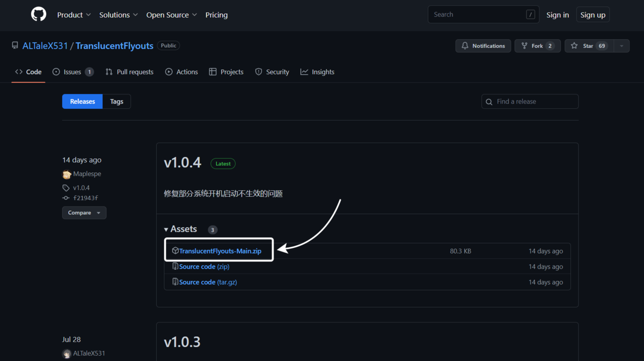Open the GitHub homepage logo

pyautogui.click(x=39, y=14)
